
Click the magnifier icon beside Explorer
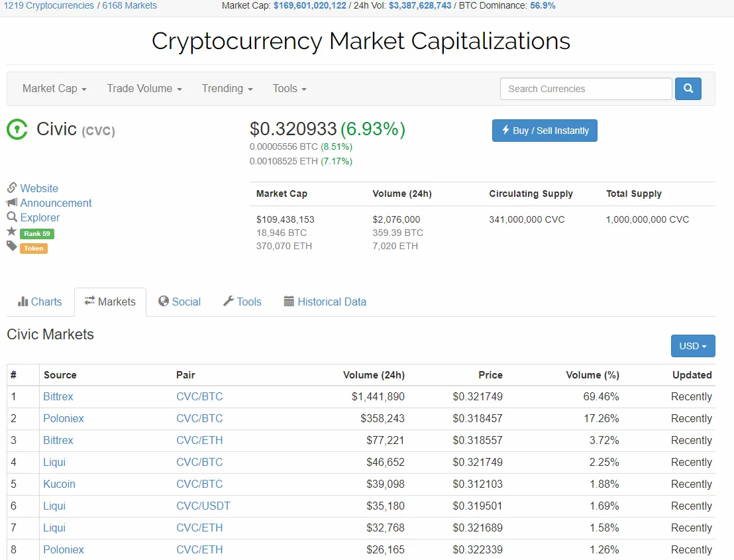[12, 217]
